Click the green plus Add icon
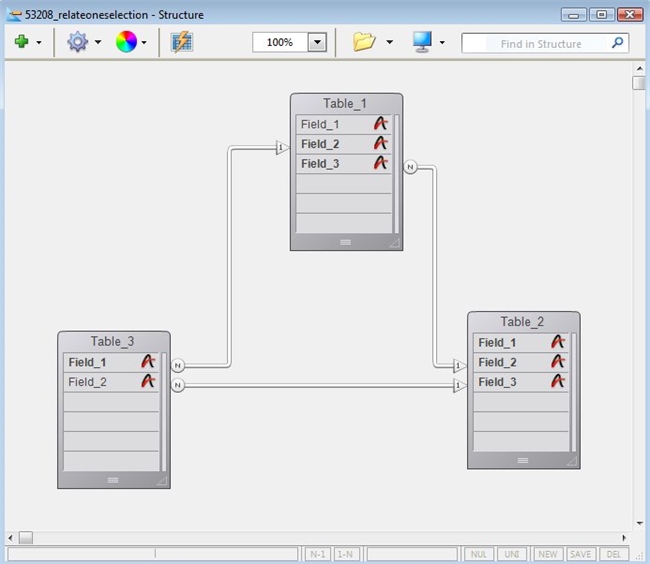The image size is (650, 564). (21, 42)
